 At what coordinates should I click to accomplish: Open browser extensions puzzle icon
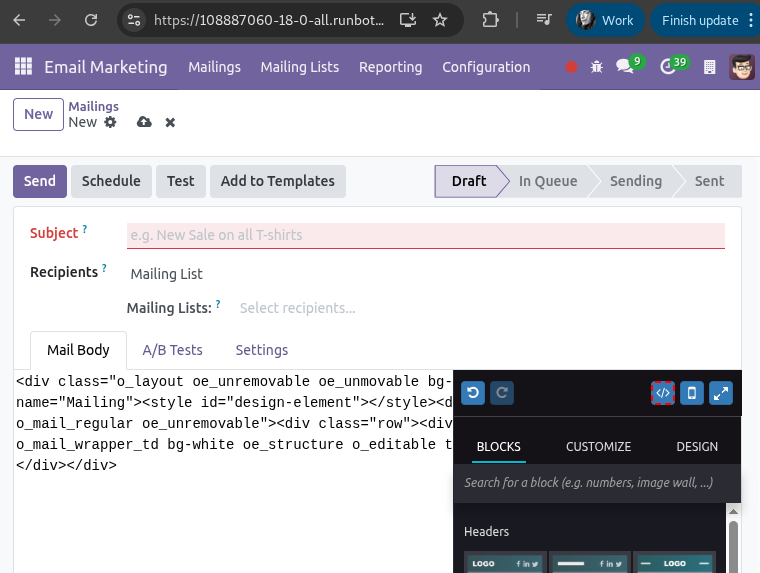(x=490, y=20)
